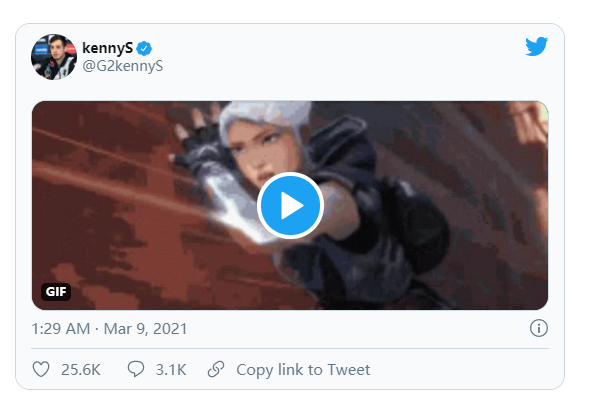615x397 pixels.
Task: Select Copy link to Tweet
Action: [303, 370]
